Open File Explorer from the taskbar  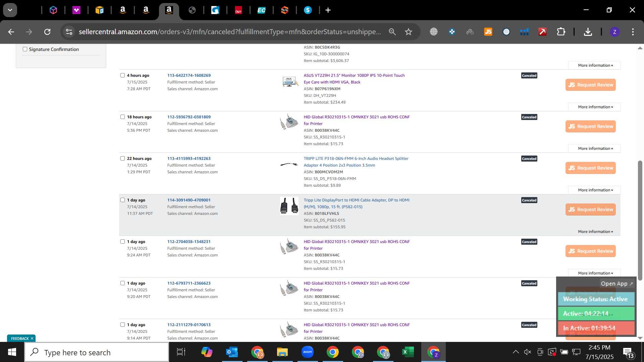[282, 352]
